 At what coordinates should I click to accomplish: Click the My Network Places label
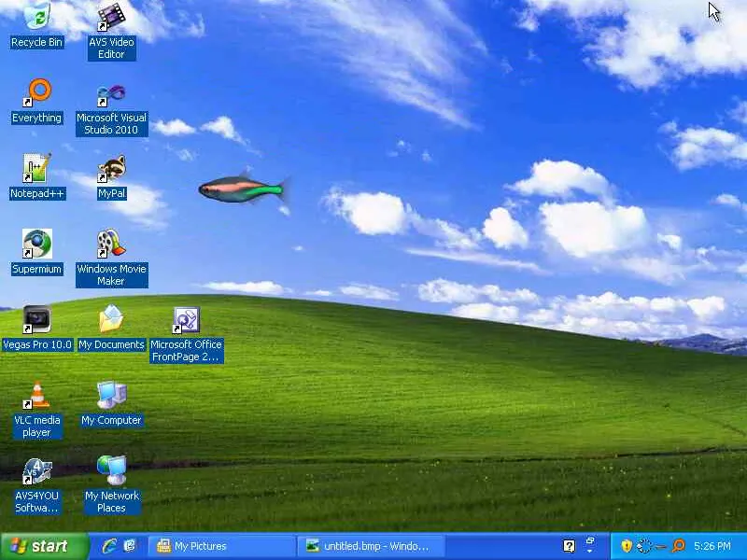tap(111, 501)
